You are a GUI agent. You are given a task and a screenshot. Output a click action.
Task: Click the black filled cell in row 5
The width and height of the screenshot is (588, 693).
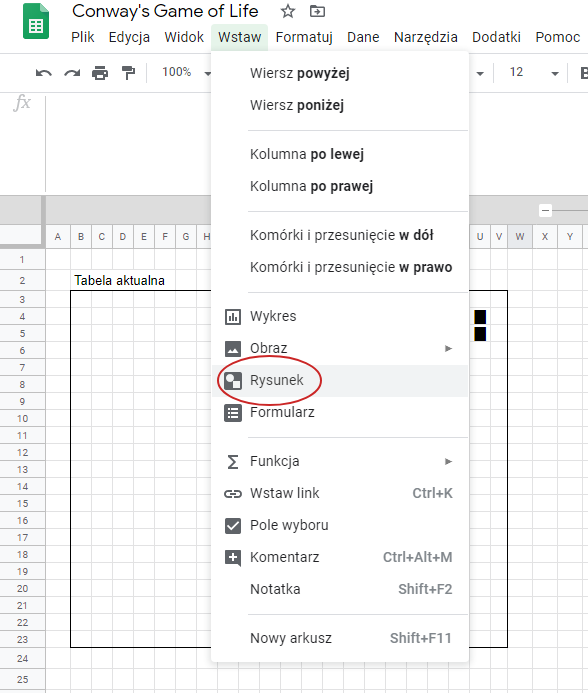pyautogui.click(x=480, y=334)
